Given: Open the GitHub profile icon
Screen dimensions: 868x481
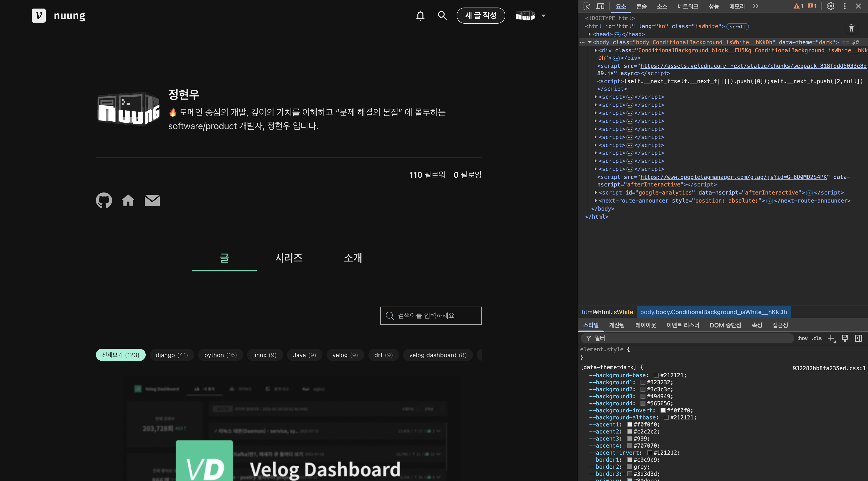Looking at the screenshot, I should pos(104,200).
